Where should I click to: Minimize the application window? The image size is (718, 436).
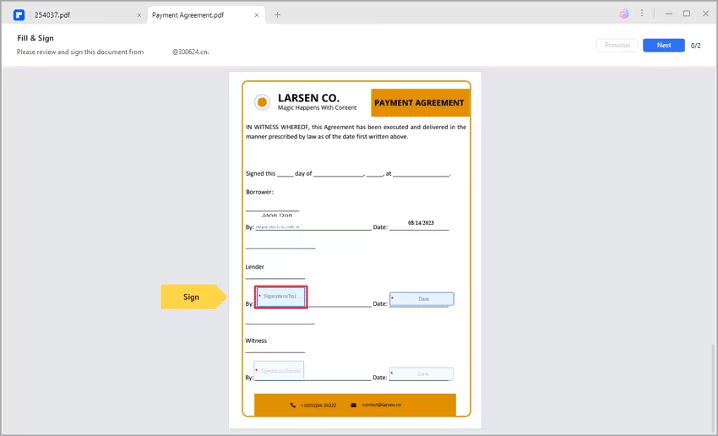[669, 14]
